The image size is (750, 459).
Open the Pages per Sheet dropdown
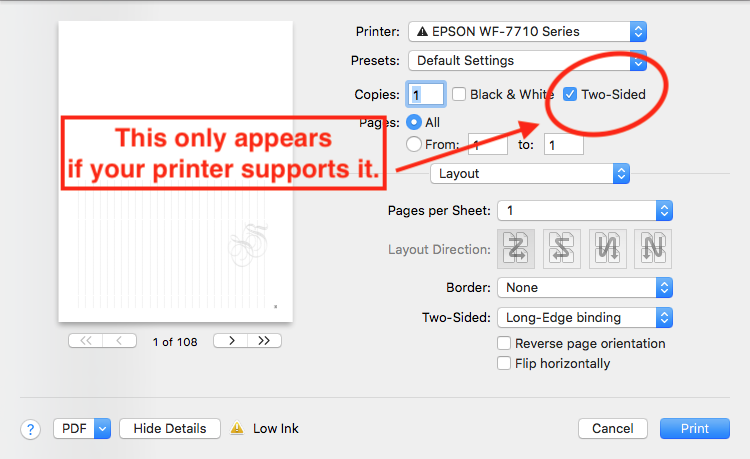pos(585,211)
